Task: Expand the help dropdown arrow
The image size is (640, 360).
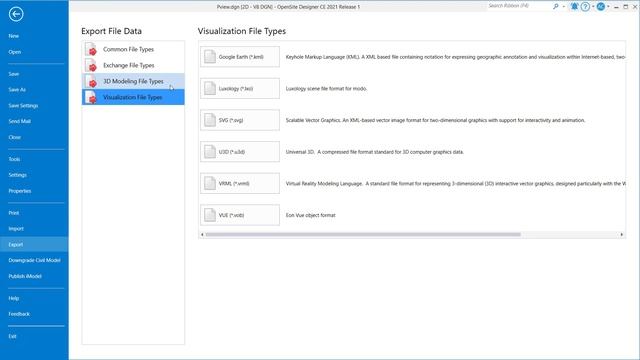Action: click(593, 7)
